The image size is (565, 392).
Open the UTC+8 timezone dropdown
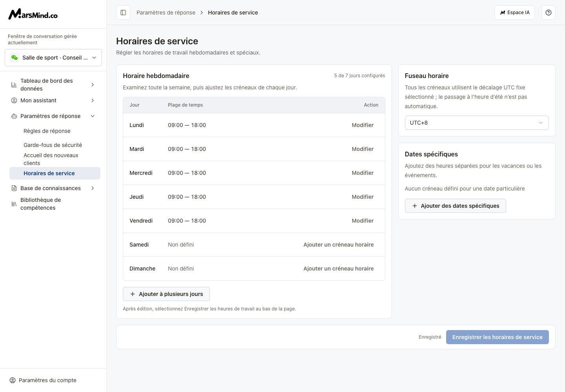point(477,123)
